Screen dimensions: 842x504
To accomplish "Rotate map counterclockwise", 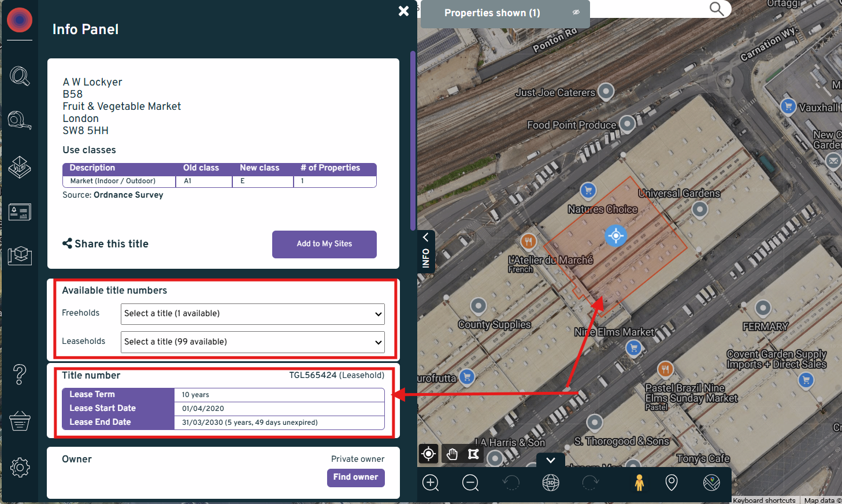I will tap(511, 483).
